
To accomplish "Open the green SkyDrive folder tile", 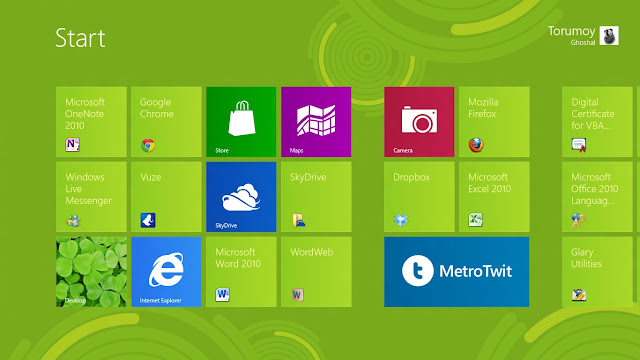I will click(x=316, y=197).
